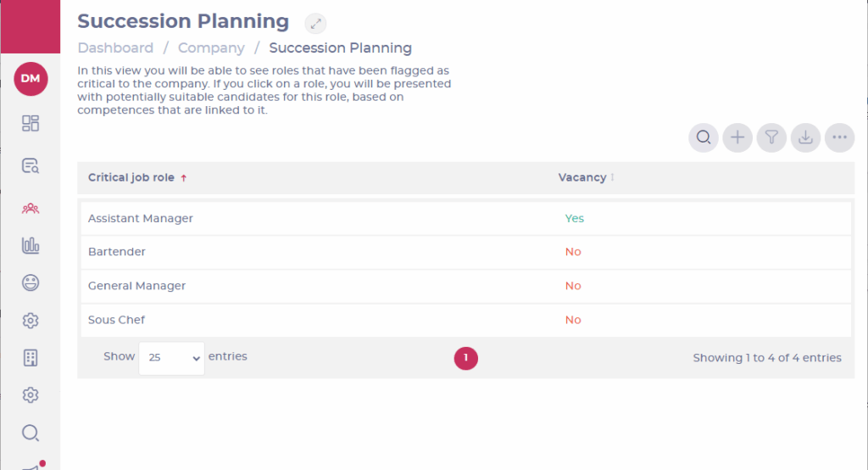
Task: Click the download export button
Action: pyautogui.click(x=805, y=137)
